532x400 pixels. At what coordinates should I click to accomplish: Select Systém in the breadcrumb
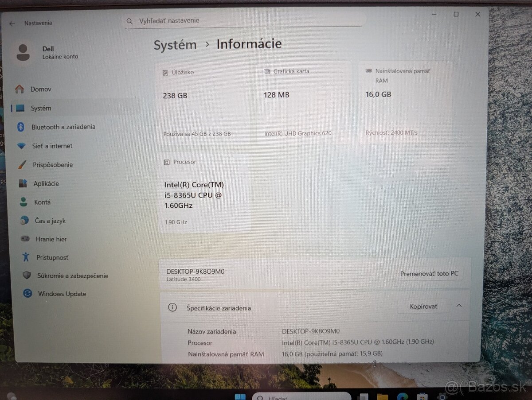point(175,44)
